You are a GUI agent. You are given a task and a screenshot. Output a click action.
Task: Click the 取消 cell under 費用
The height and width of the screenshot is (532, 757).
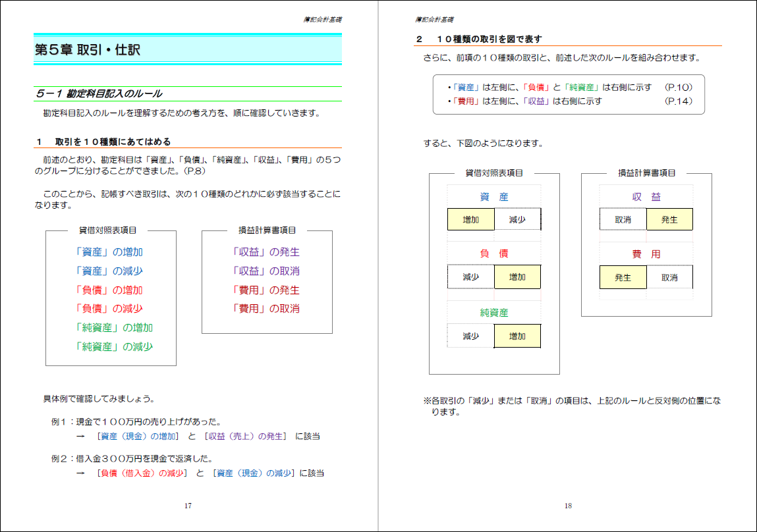pyautogui.click(x=669, y=277)
